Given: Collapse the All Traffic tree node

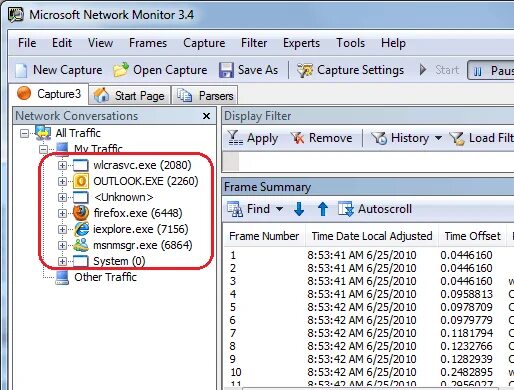Looking at the screenshot, I should pos(24,134).
